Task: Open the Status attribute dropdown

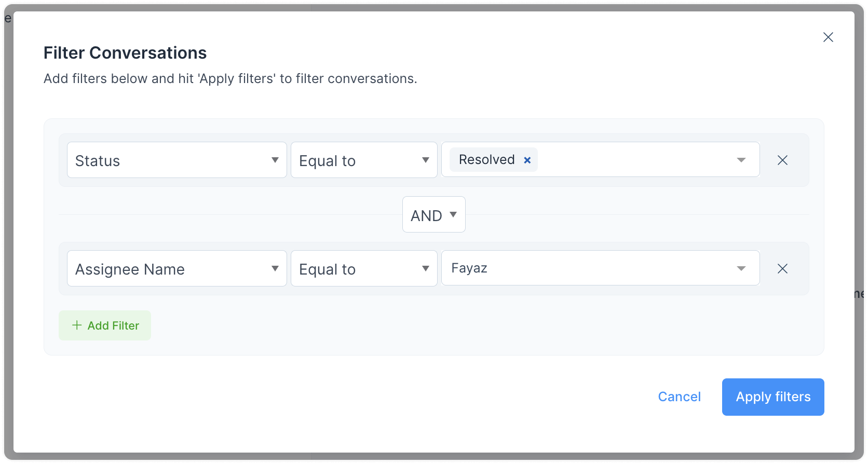Action: (177, 160)
